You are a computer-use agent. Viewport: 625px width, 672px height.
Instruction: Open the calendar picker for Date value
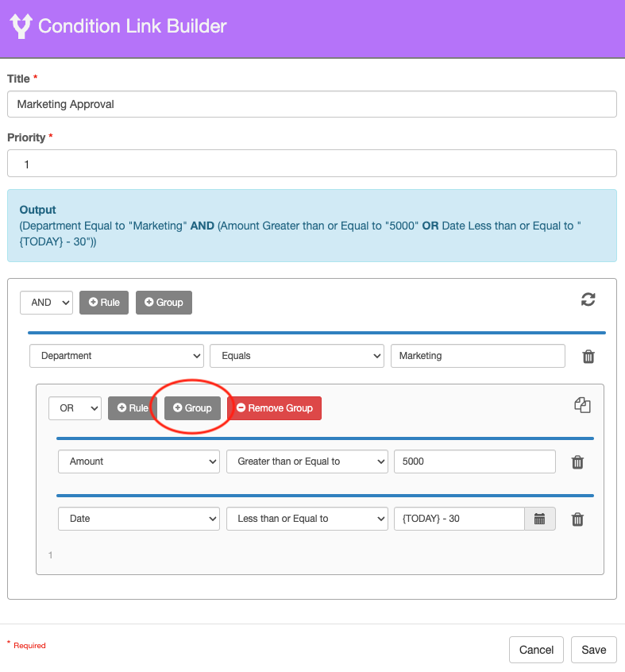point(540,519)
